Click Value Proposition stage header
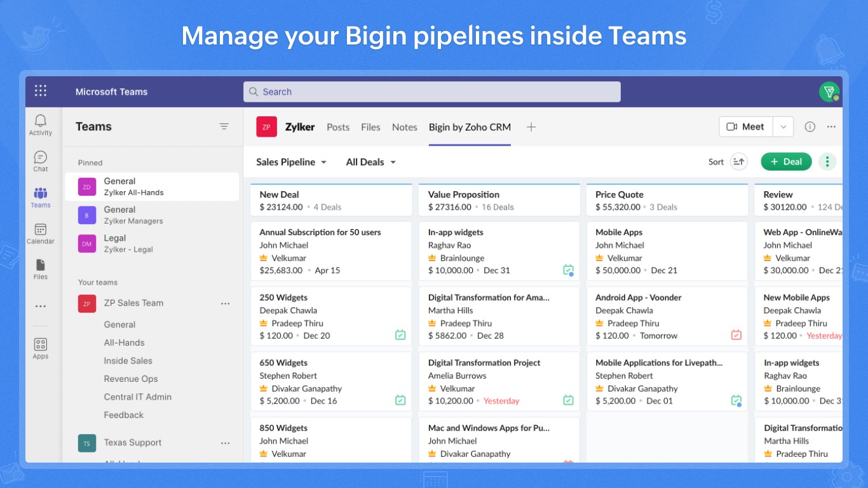This screenshot has width=868, height=488. pos(499,200)
